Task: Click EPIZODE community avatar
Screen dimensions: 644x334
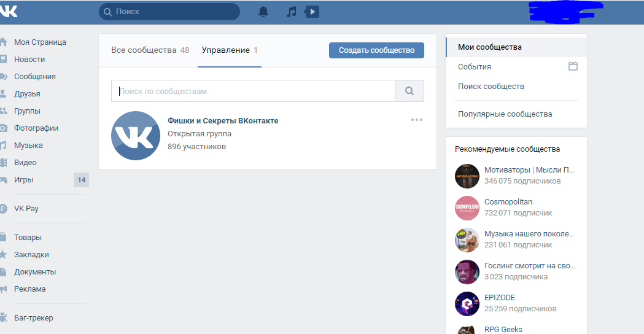Action: (467, 303)
